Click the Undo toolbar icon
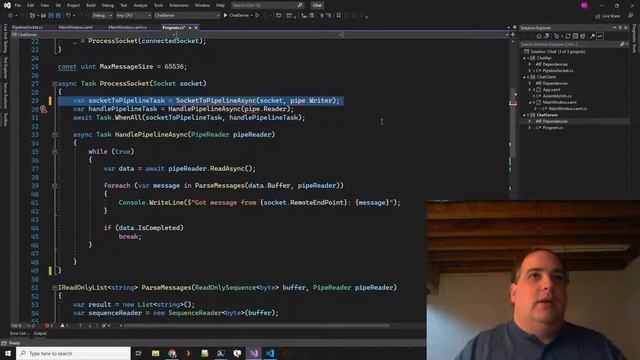This screenshot has height=360, width=640. click(69, 16)
